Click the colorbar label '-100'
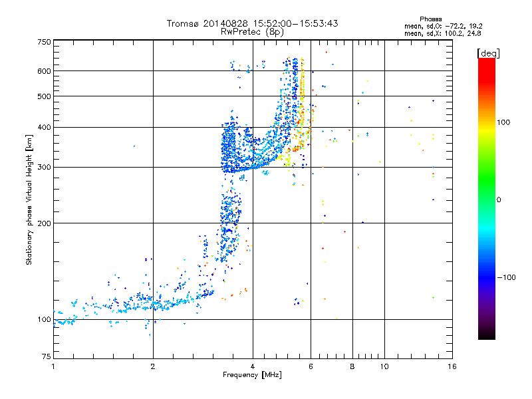532x399 pixels. click(506, 277)
